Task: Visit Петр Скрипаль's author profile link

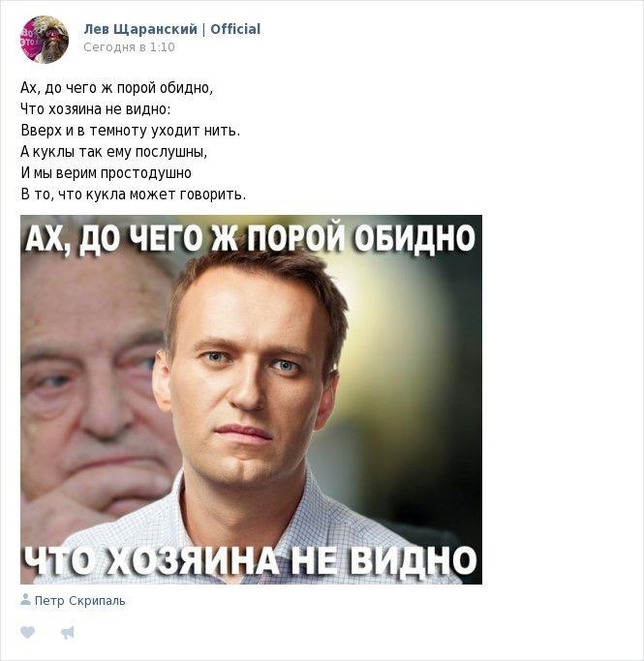Action: point(79,600)
